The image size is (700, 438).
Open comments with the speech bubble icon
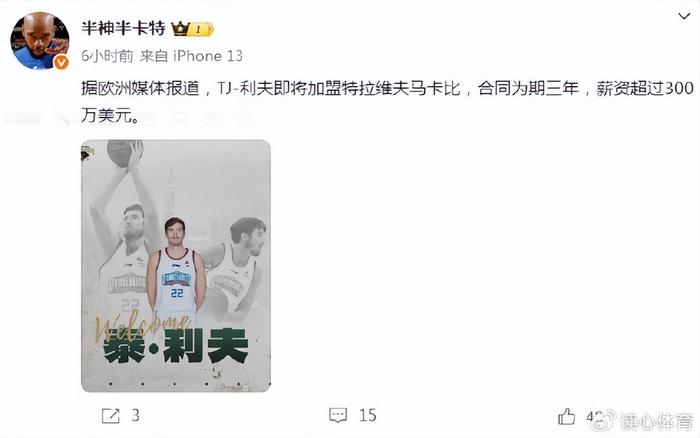[338, 416]
